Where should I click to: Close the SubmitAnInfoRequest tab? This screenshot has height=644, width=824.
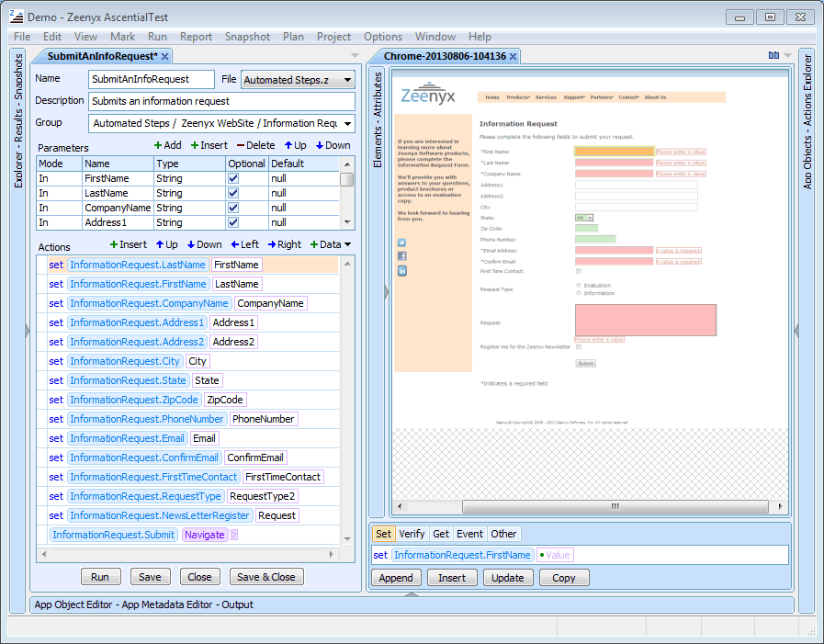click(x=165, y=57)
